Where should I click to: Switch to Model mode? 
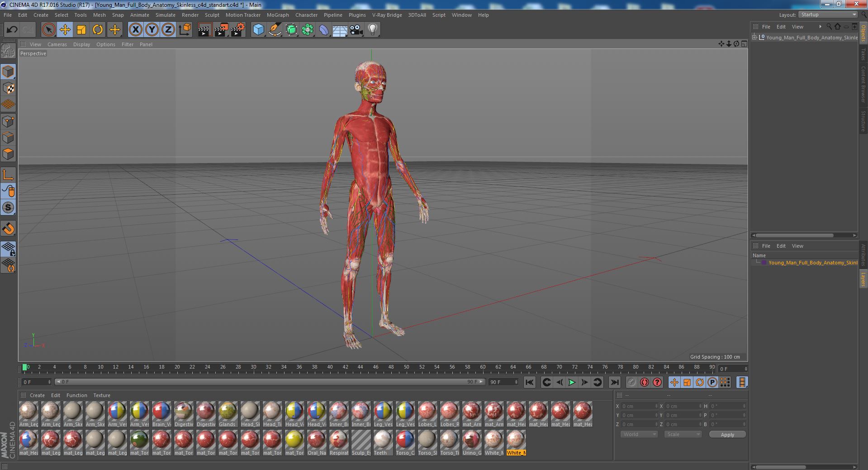8,72
